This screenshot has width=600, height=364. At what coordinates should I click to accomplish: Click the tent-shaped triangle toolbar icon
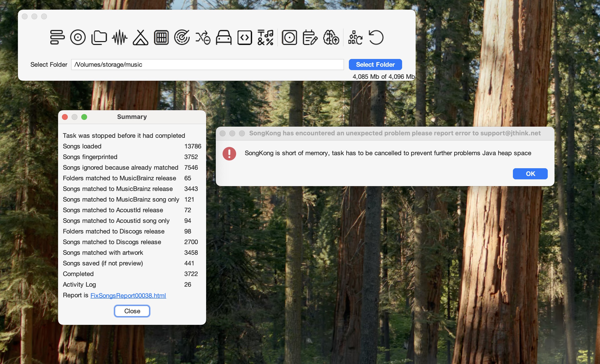pyautogui.click(x=141, y=37)
